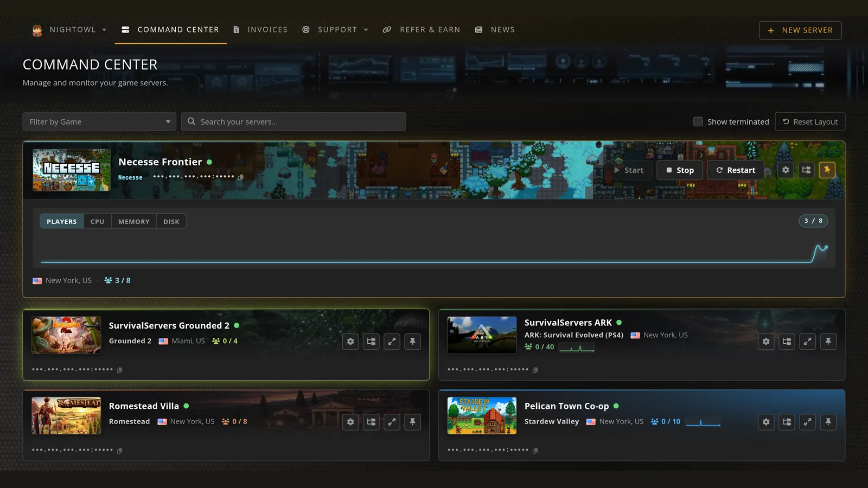Click Romestead game thumbnail

pyautogui.click(x=66, y=415)
